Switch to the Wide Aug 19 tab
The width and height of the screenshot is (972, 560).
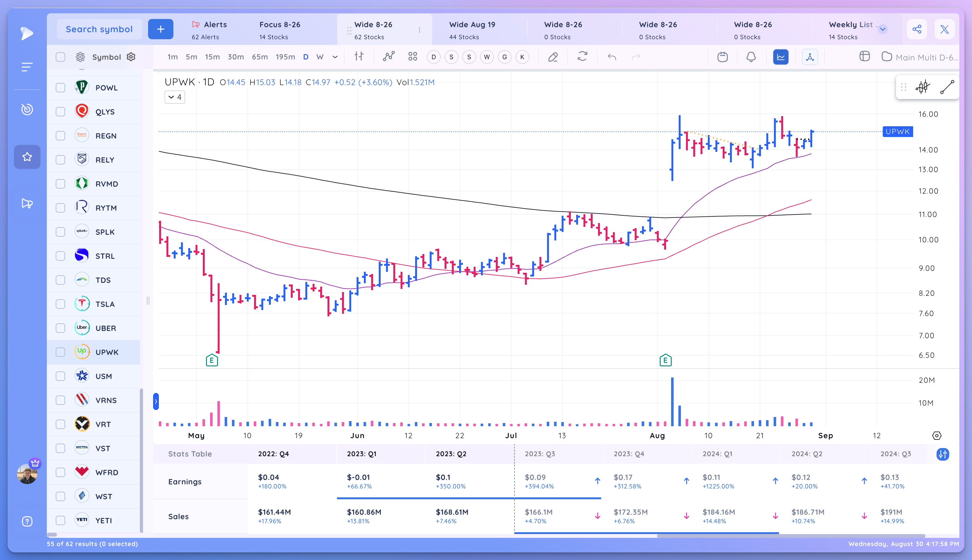472,30
